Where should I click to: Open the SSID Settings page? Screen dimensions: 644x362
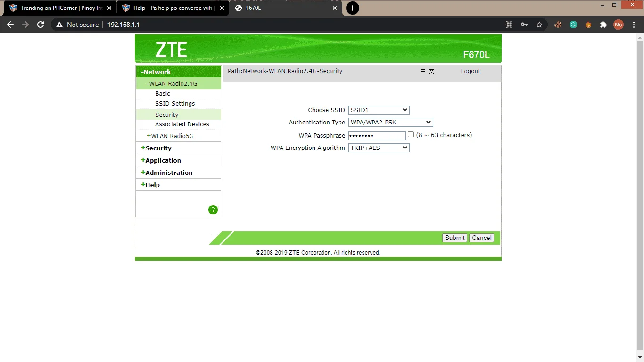click(175, 103)
